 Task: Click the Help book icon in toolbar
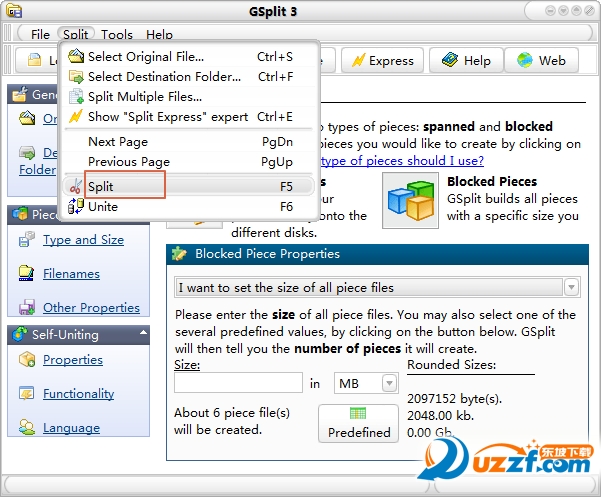(x=450, y=60)
